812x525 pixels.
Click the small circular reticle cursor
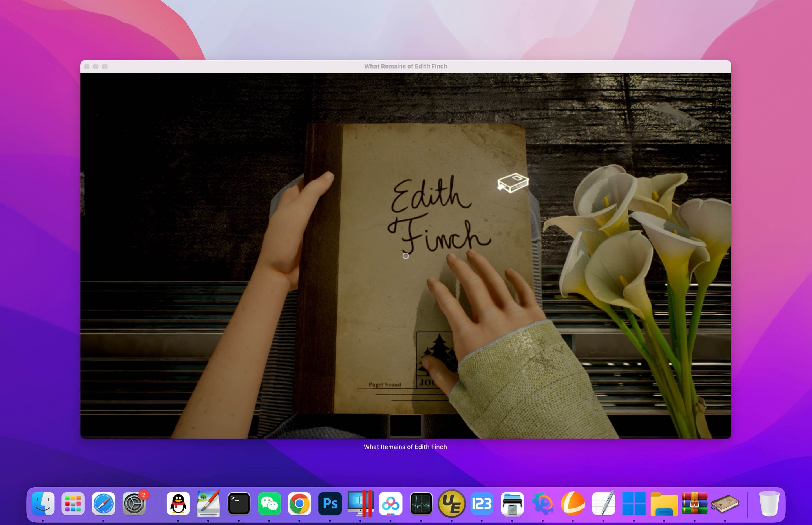coord(405,256)
